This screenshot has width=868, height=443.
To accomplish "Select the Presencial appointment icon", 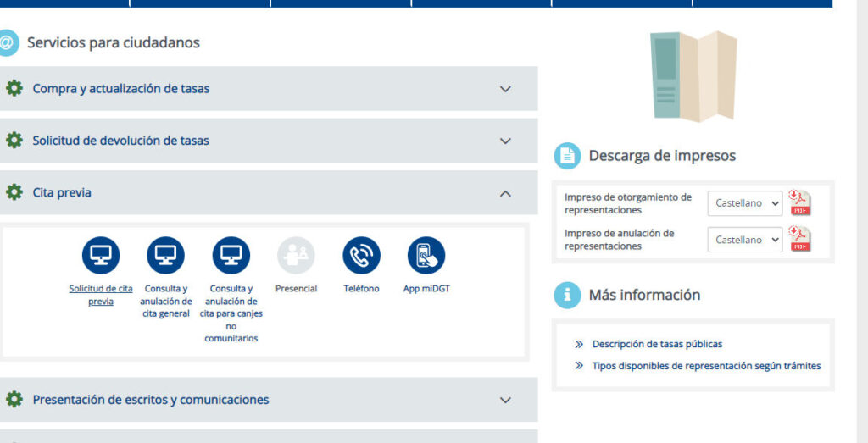I will point(296,255).
